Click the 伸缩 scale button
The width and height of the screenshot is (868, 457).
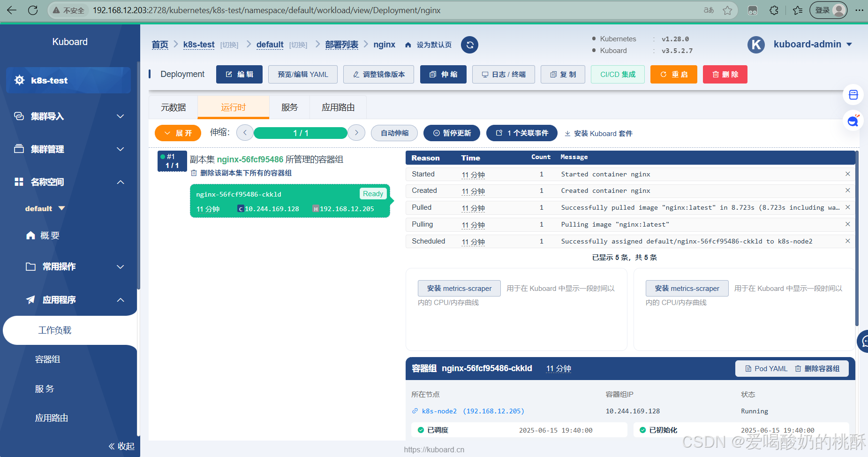coord(443,74)
